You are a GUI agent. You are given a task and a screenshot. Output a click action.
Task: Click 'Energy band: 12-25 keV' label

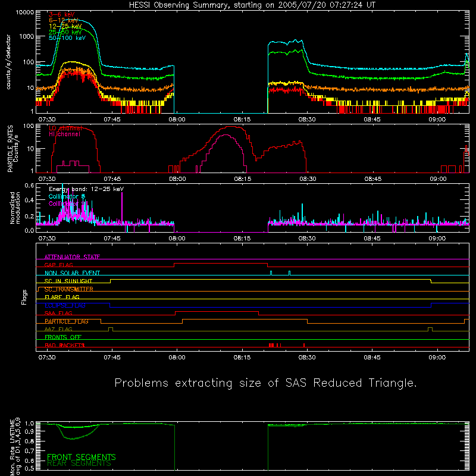point(86,189)
